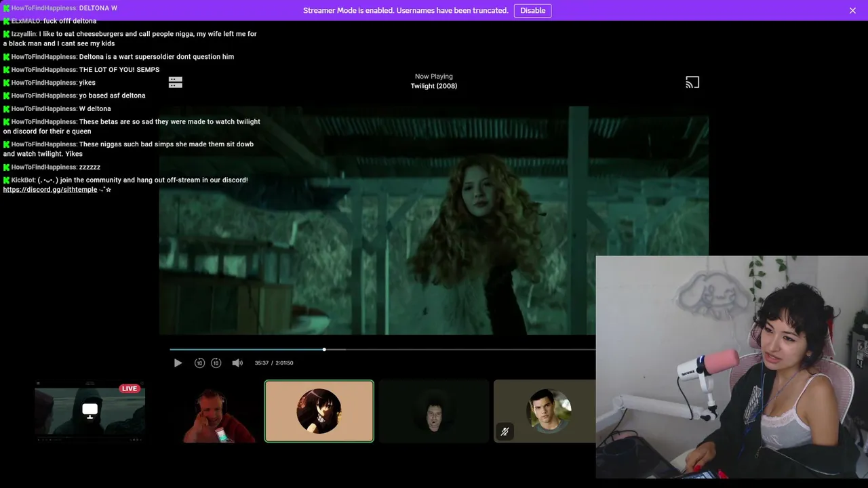Click the Kick badge beside Izzyallin's message

click(x=7, y=34)
